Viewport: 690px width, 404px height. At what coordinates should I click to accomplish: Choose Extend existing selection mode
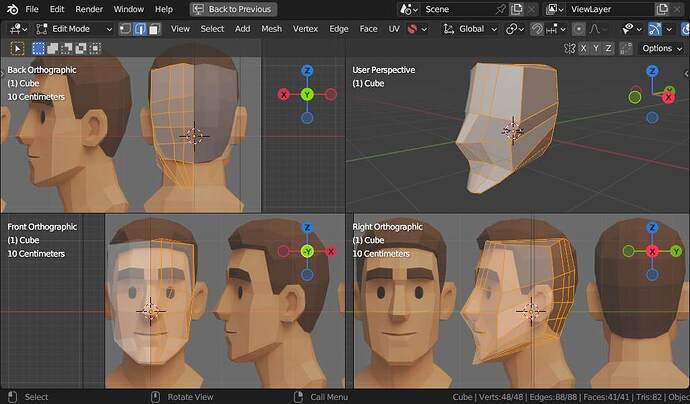point(52,48)
